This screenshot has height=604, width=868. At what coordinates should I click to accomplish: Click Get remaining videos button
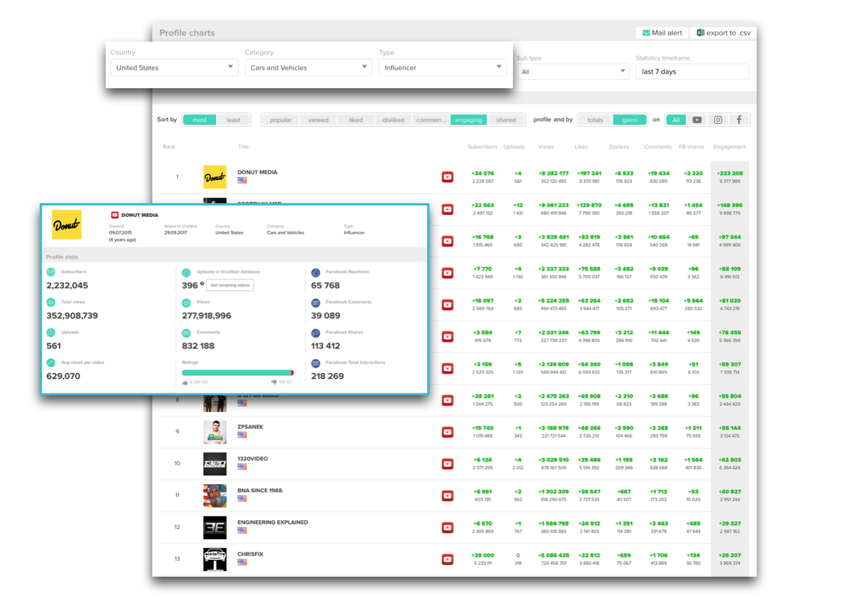[230, 285]
